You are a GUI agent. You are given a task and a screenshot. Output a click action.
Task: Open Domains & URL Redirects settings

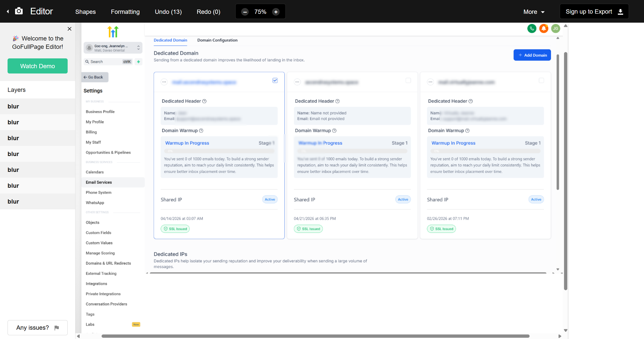[108, 263]
